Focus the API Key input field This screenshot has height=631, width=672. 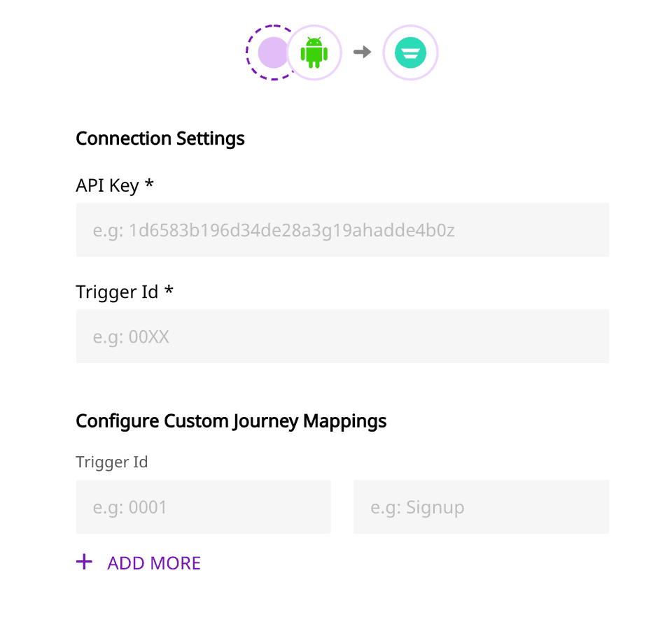click(342, 229)
